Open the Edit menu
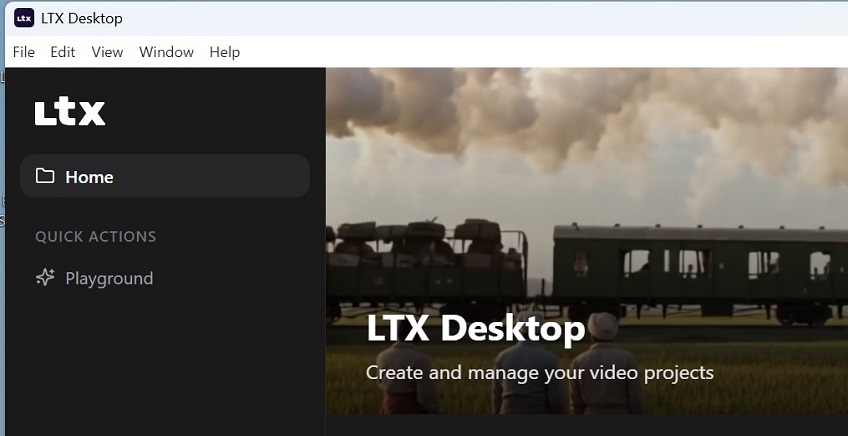This screenshot has height=436, width=848. (x=63, y=52)
